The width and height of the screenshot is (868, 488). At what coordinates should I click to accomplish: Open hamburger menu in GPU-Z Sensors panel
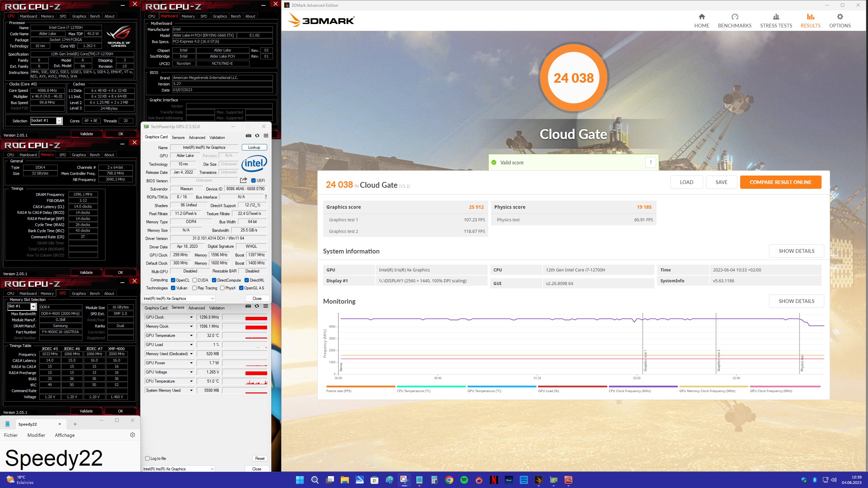point(265,306)
